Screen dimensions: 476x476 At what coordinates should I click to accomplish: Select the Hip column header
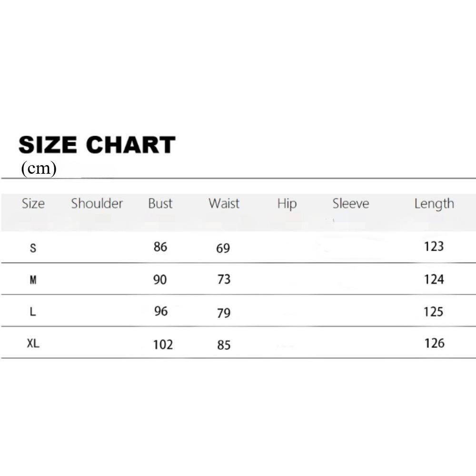click(287, 204)
